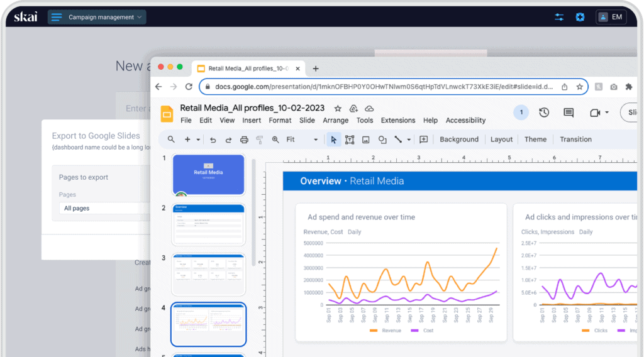Open a new browser tab with plus icon
Screen dimensions: 644x357
(x=316, y=69)
